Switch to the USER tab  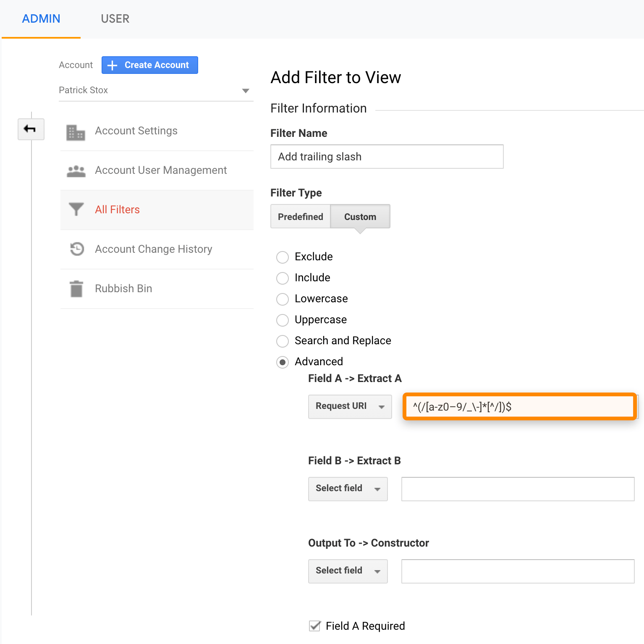point(115,18)
